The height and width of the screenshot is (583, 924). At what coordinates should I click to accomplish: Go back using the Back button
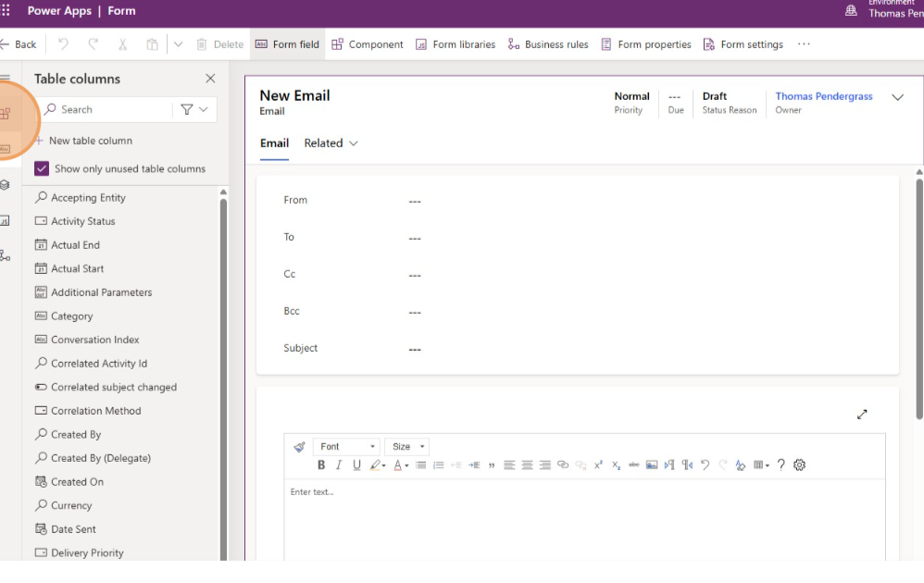(x=19, y=44)
